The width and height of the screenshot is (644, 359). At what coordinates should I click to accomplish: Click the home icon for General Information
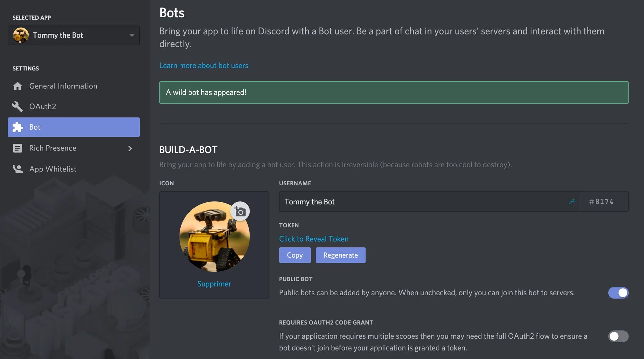tap(17, 86)
